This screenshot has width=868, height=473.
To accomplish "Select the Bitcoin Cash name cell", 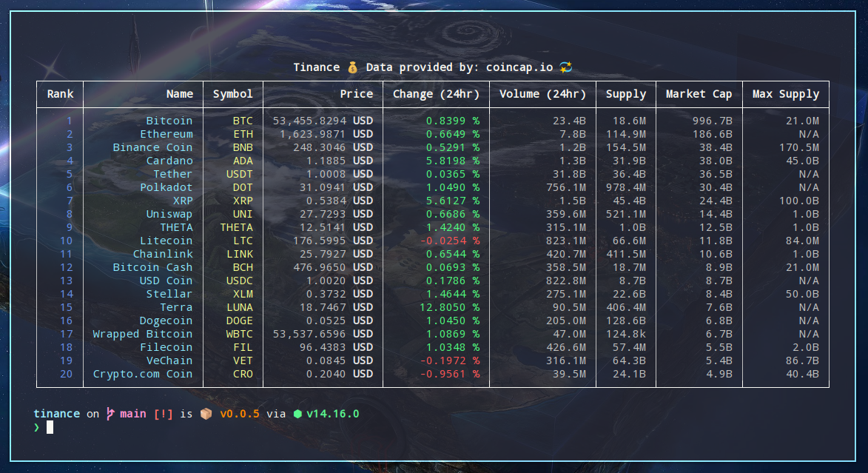I will point(152,267).
